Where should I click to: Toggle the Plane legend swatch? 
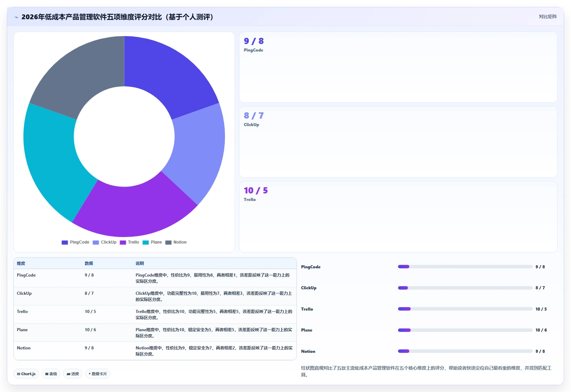(146, 243)
